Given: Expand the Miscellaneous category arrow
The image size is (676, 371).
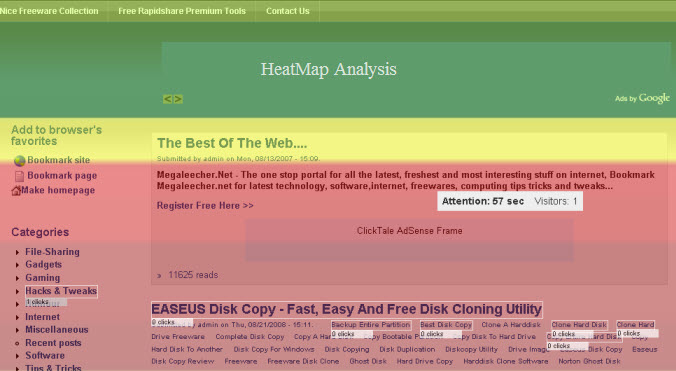Looking at the screenshot, I should point(17,330).
